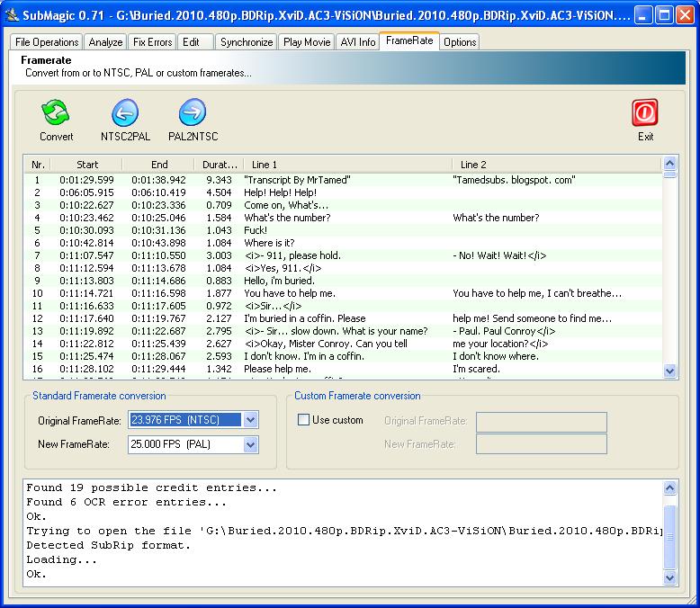The height and width of the screenshot is (608, 700).
Task: Show the AVI Info tab
Action: tap(357, 42)
